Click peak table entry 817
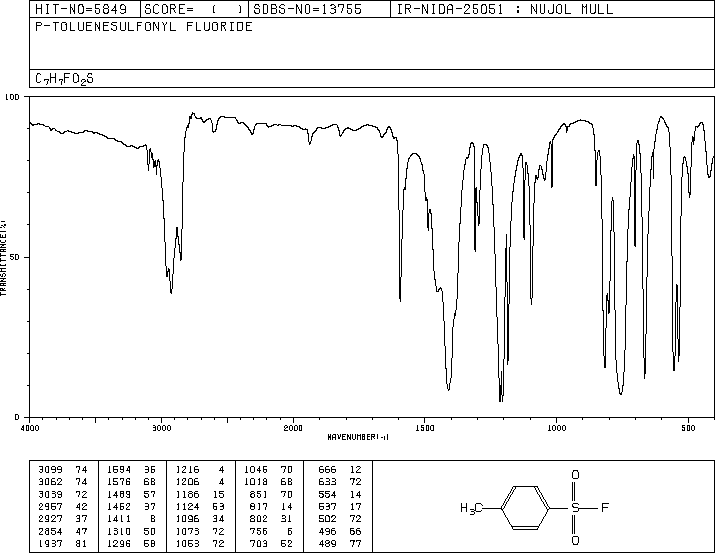 click(x=259, y=506)
